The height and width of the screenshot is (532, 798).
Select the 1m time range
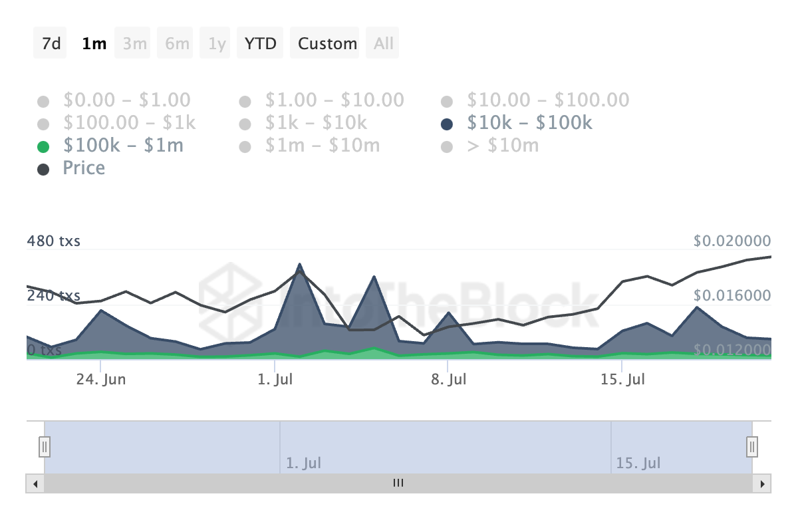94,44
